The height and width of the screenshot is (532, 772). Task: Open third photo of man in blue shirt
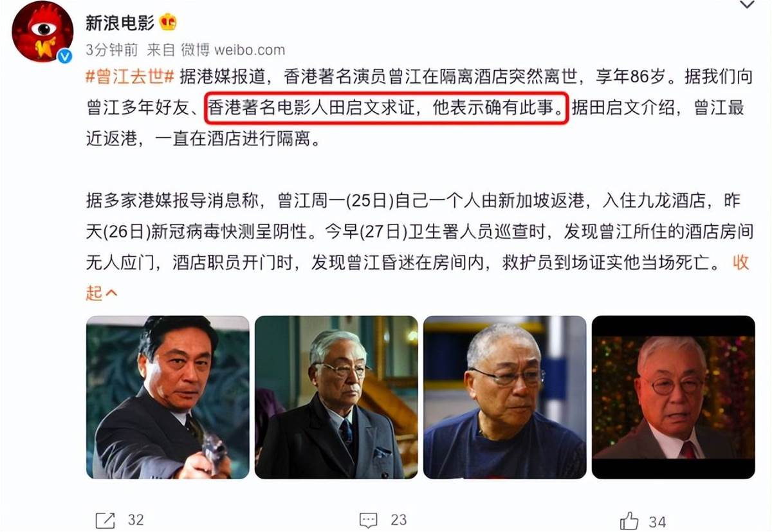[x=505, y=397]
